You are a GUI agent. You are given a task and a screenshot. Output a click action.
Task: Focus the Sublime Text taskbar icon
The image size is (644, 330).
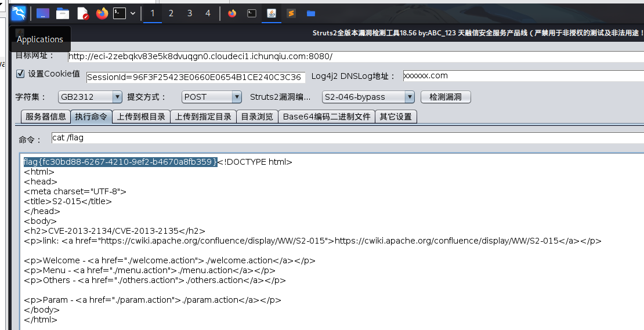click(x=291, y=13)
